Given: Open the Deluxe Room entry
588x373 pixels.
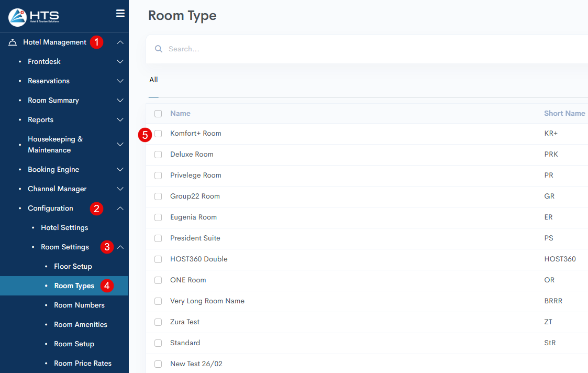Looking at the screenshot, I should 192,155.
